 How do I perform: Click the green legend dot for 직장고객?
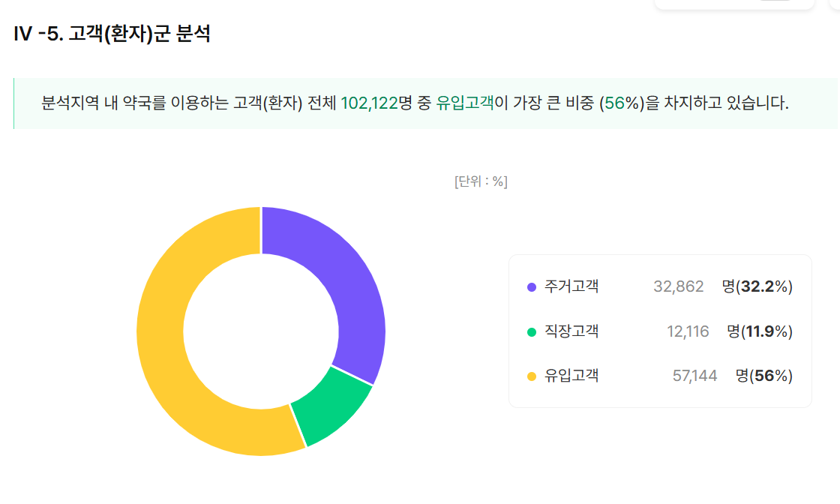coord(532,332)
